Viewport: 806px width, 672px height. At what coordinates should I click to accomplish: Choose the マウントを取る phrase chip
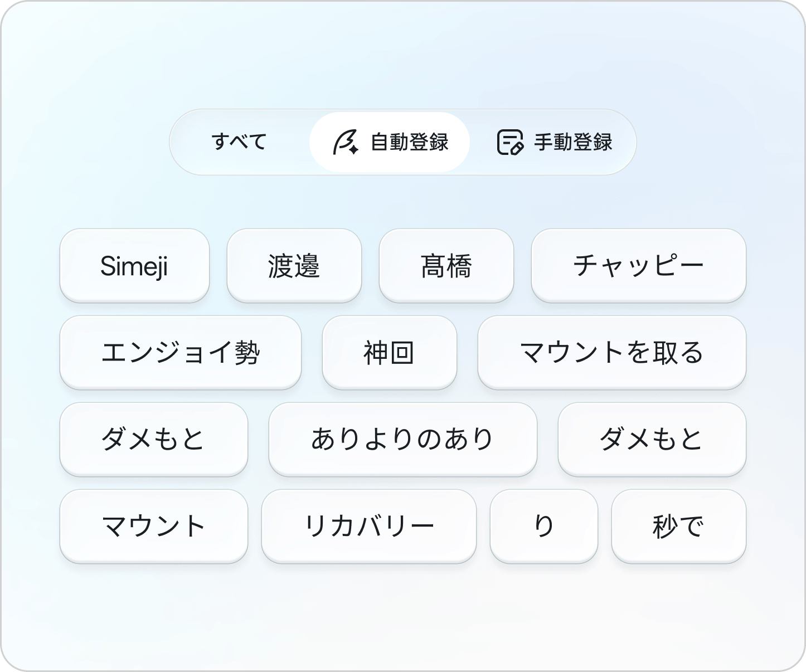point(612,353)
